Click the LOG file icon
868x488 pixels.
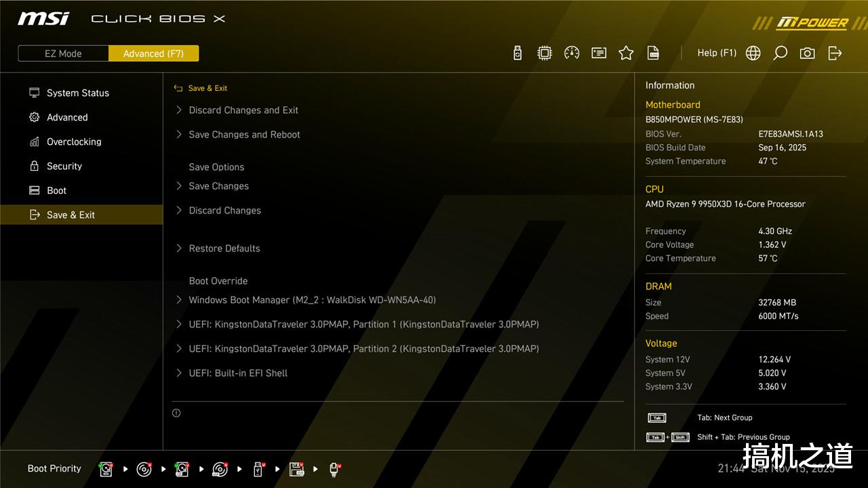point(653,53)
